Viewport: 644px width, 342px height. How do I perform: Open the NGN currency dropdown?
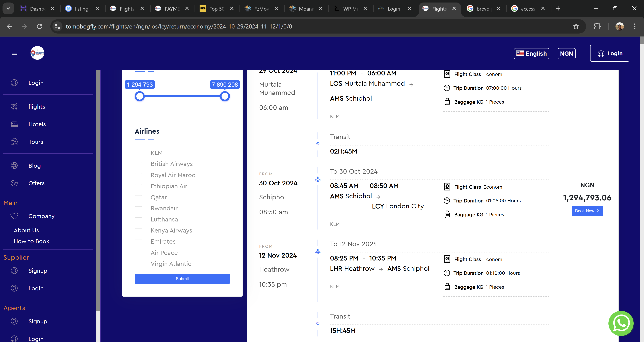(x=566, y=53)
